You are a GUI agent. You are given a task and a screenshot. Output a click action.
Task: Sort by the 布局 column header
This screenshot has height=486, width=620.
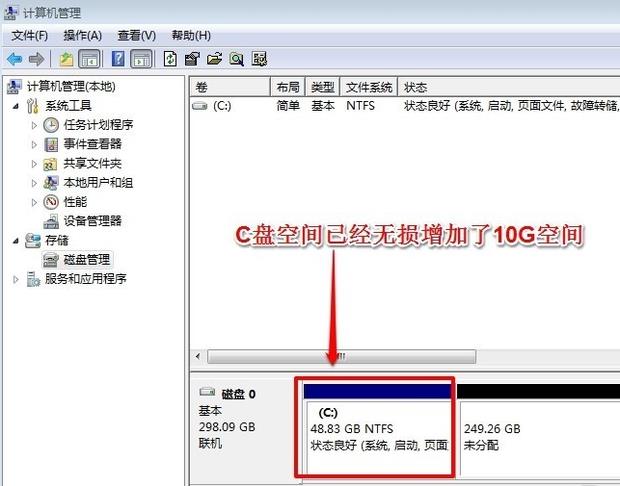(288, 87)
